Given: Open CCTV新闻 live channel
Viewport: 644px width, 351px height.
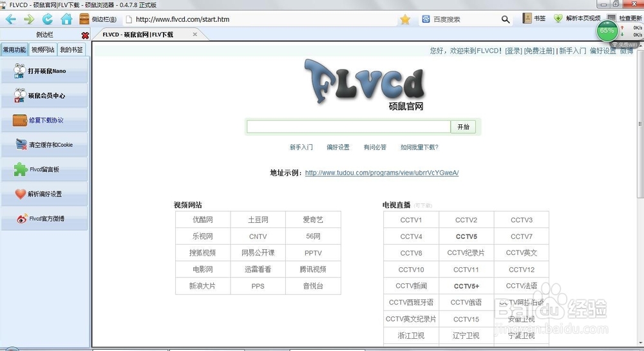Looking at the screenshot, I should [x=411, y=286].
